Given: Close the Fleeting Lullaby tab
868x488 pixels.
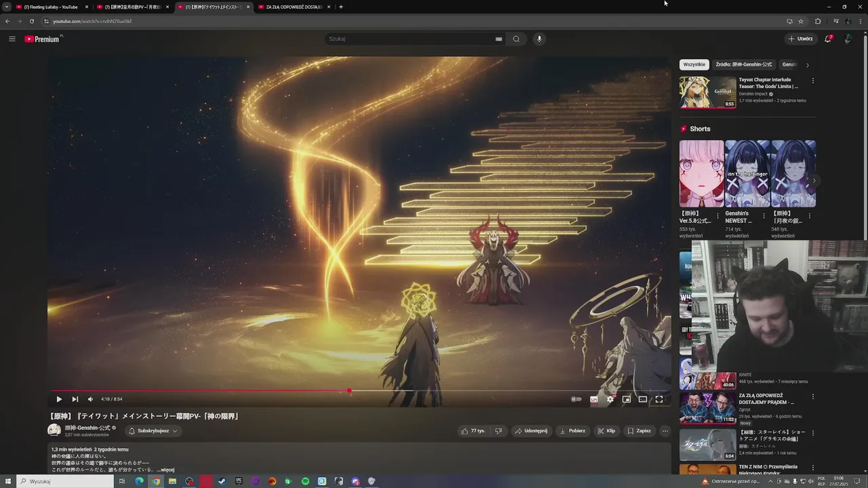Looking at the screenshot, I should (86, 7).
